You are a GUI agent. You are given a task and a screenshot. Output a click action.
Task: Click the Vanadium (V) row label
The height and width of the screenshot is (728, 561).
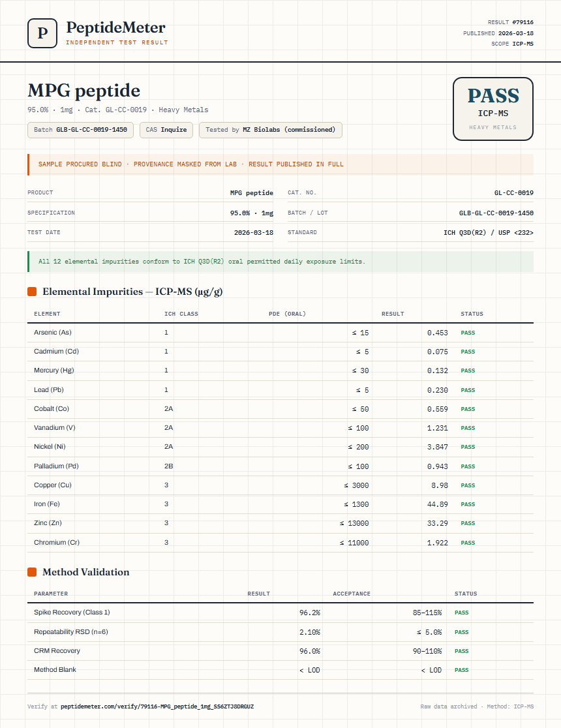tap(54, 428)
